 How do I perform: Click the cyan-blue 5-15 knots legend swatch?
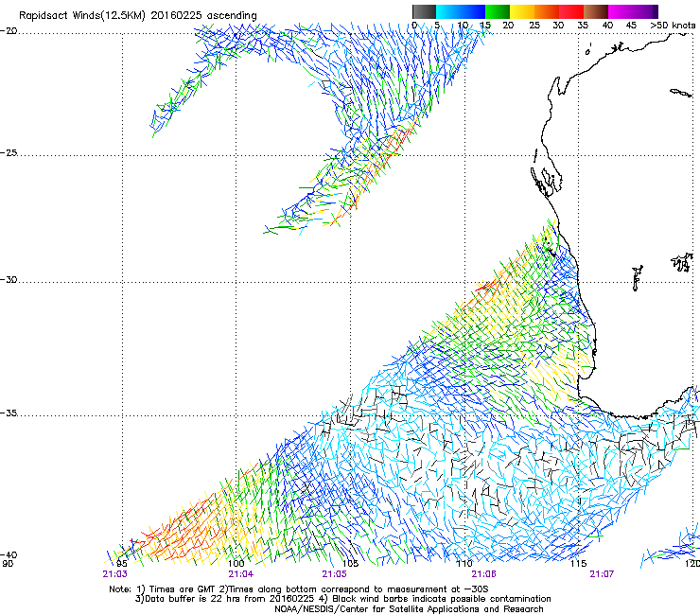(x=461, y=11)
